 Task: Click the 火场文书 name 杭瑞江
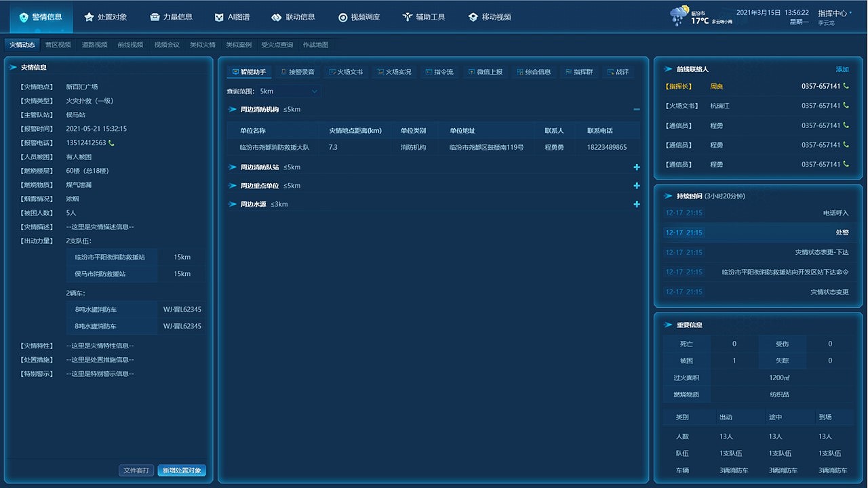(720, 106)
